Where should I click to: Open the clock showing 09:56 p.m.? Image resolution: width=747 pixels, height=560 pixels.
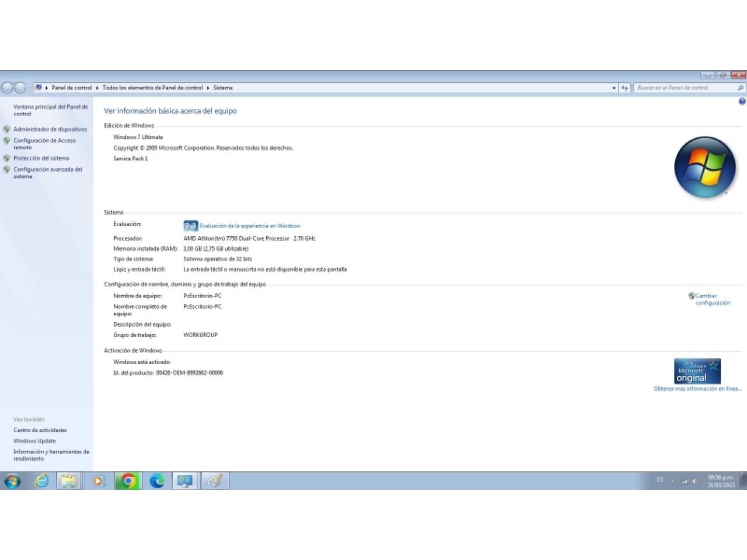click(721, 481)
